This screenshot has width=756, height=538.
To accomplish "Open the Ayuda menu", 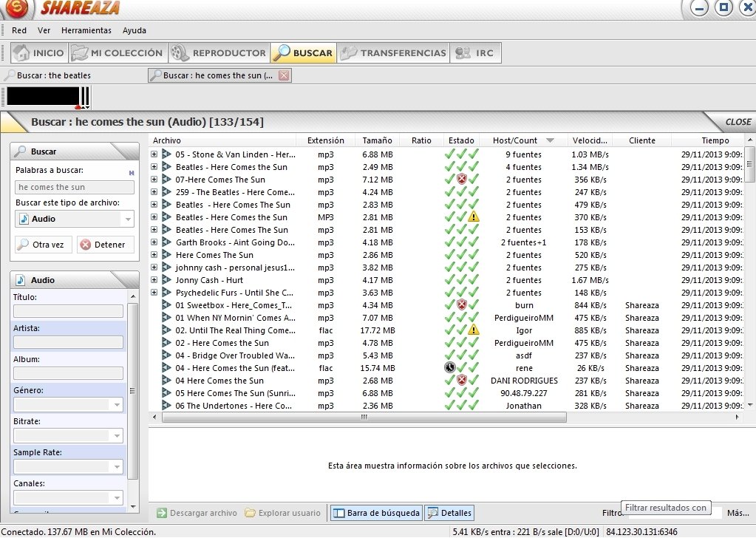I will pos(134,30).
